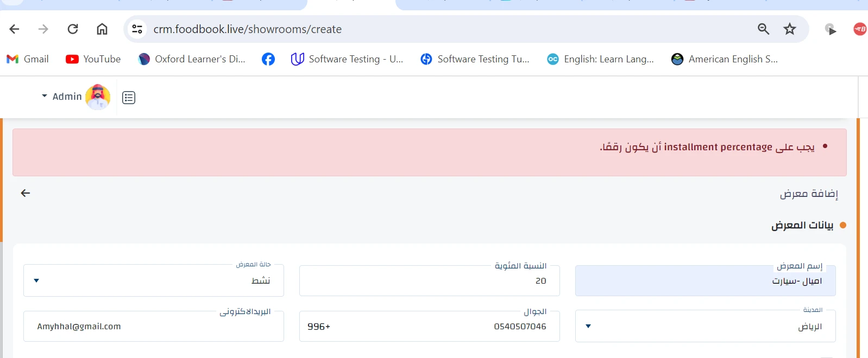Click the البريد الإلكتروني email field
This screenshot has width=868, height=358.
(153, 327)
